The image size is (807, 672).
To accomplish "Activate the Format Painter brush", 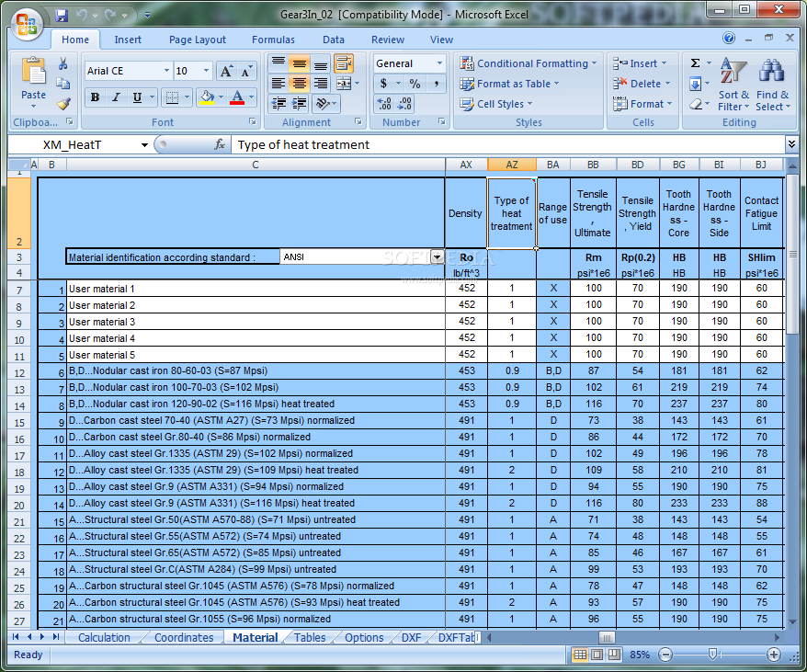I will pyautogui.click(x=63, y=104).
